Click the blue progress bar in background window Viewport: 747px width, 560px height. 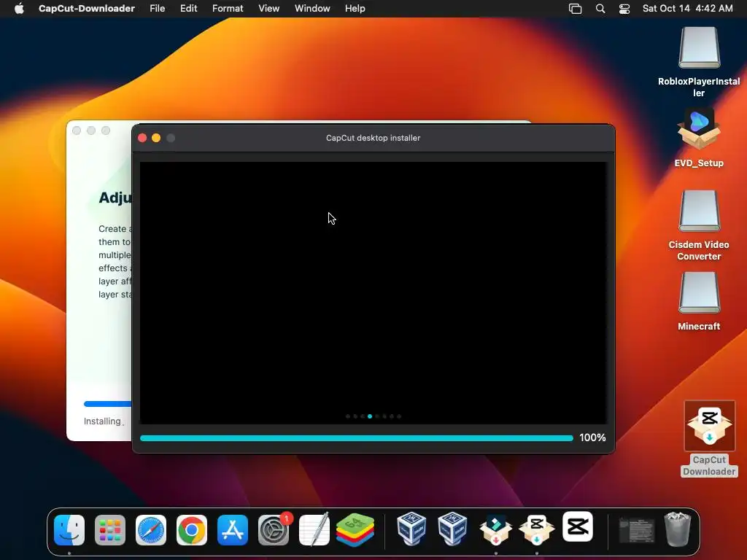point(108,404)
